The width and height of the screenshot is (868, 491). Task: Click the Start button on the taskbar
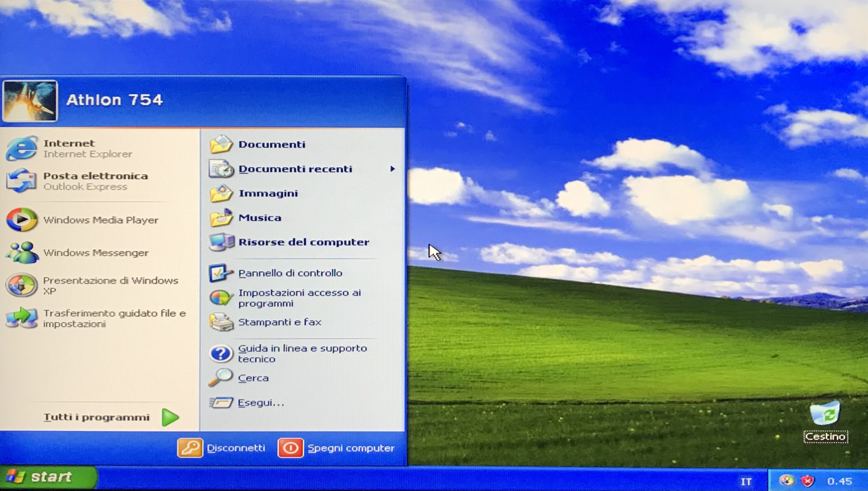pyautogui.click(x=48, y=477)
